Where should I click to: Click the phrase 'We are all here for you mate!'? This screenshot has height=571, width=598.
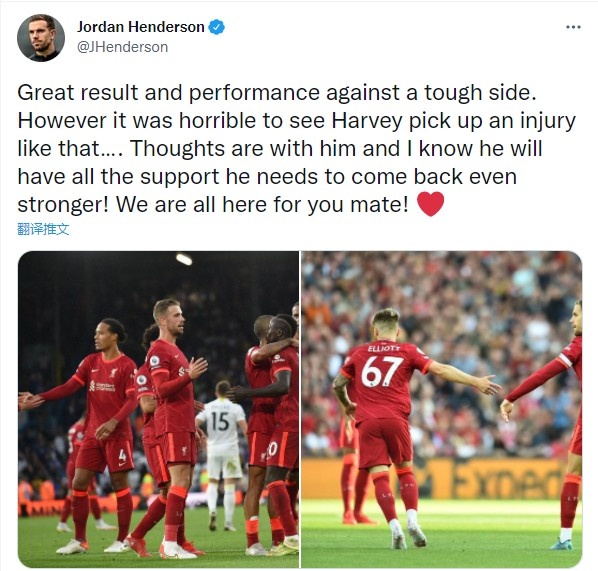coord(262,204)
